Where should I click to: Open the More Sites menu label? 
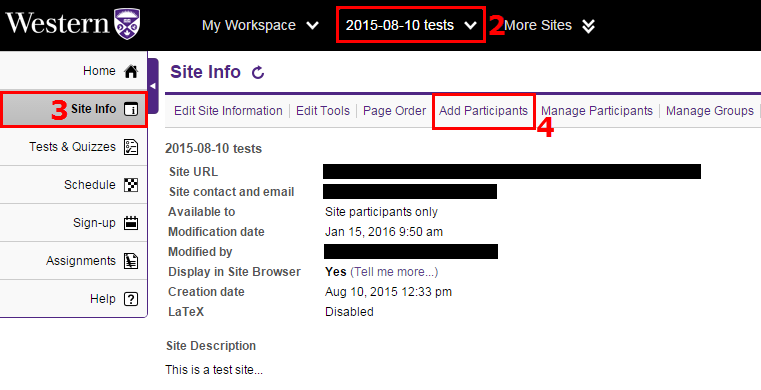click(x=538, y=25)
